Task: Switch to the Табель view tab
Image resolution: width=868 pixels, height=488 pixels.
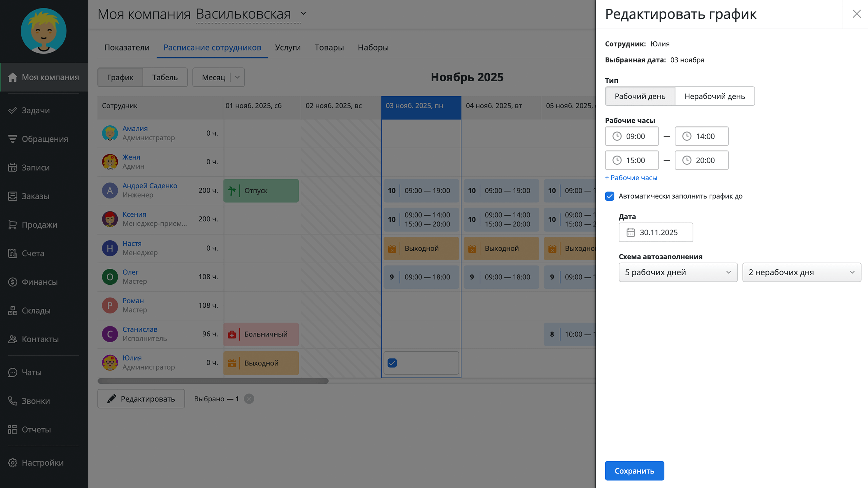Action: 165,77
